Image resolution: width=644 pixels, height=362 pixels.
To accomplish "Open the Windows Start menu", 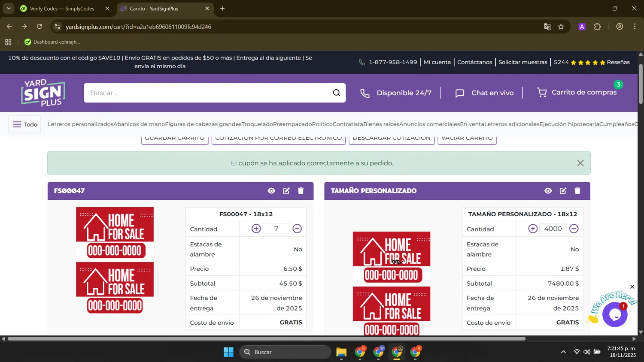I will tap(228, 352).
